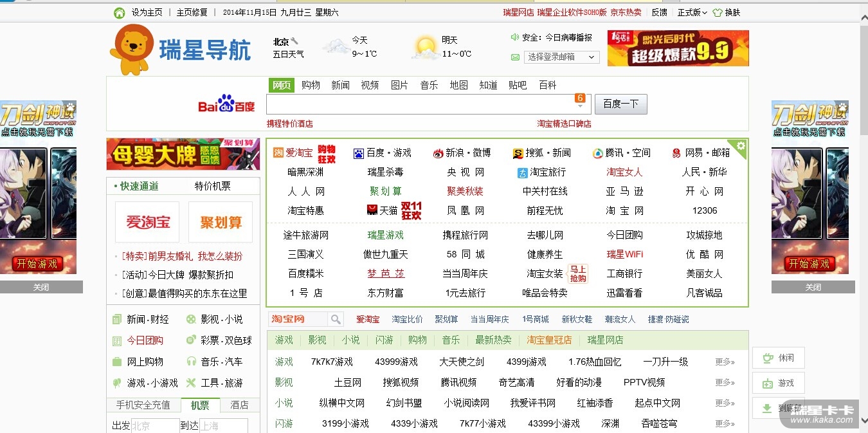Screen dimensions: 868x433
Task: Close the left side ad with 关闭
Action: tap(41, 287)
